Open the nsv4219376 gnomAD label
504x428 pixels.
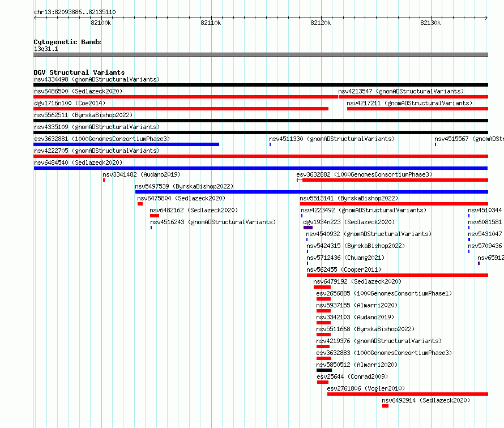click(x=379, y=341)
